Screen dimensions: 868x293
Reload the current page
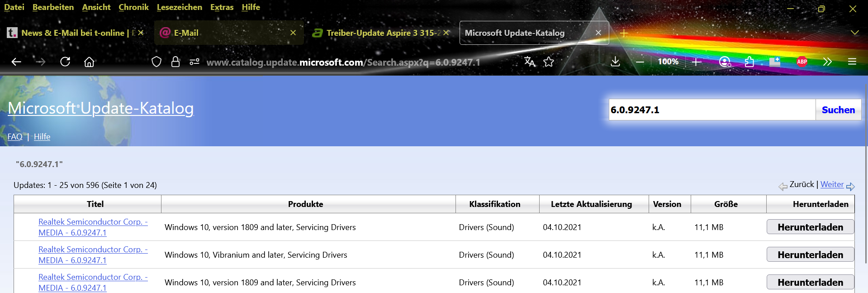65,62
